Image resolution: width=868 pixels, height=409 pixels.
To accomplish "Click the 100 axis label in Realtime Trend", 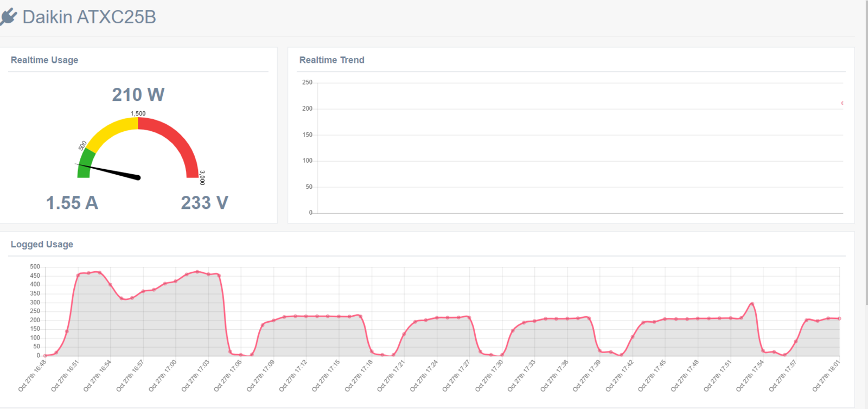I will pyautogui.click(x=307, y=161).
